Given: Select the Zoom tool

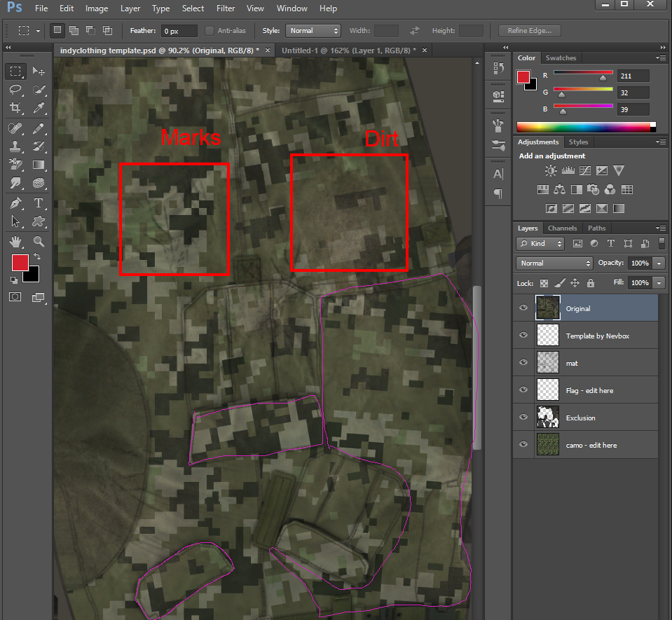Looking at the screenshot, I should 39,242.
